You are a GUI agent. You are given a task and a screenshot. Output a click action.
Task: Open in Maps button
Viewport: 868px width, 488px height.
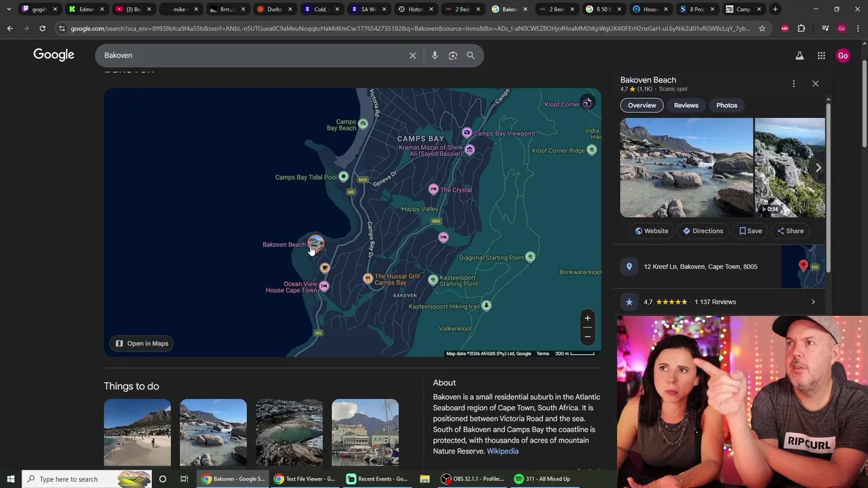142,344
